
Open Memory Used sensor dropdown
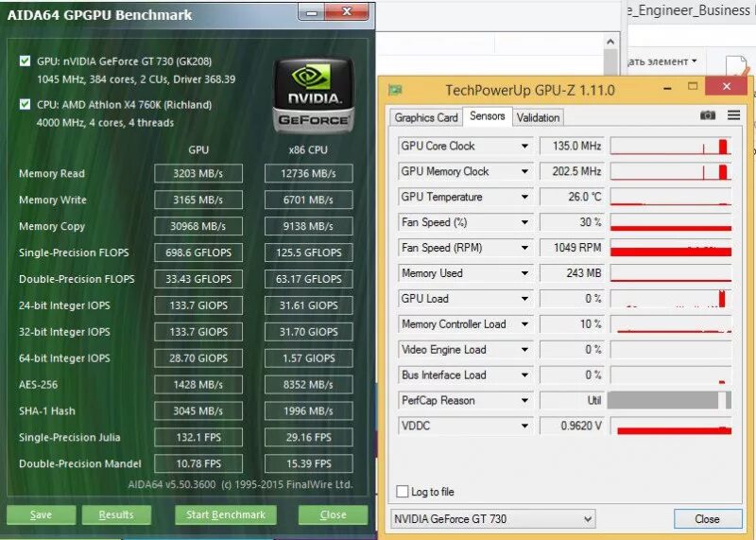click(x=524, y=273)
